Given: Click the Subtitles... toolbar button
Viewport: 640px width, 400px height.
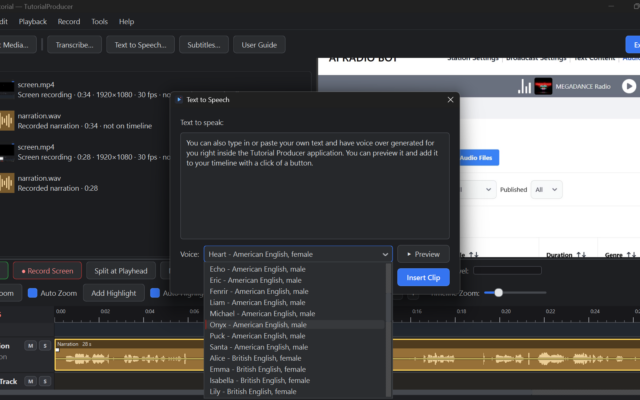Looking at the screenshot, I should click(204, 45).
